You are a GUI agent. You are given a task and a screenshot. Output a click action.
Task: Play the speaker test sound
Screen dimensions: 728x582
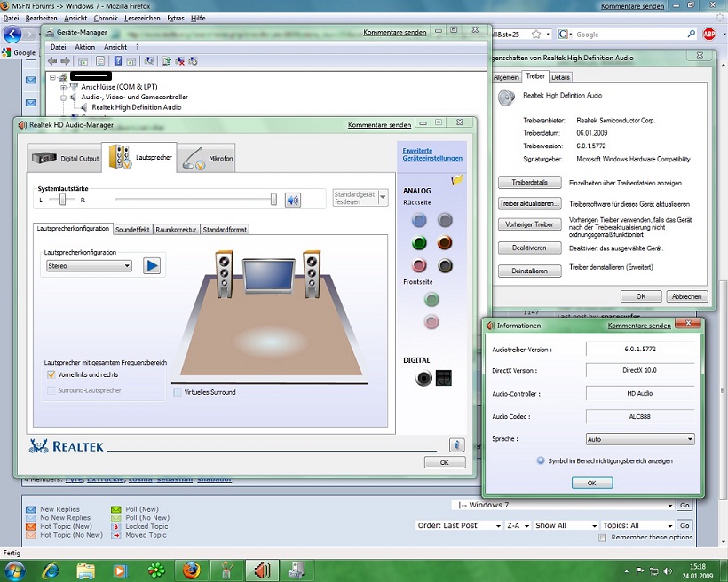[151, 266]
